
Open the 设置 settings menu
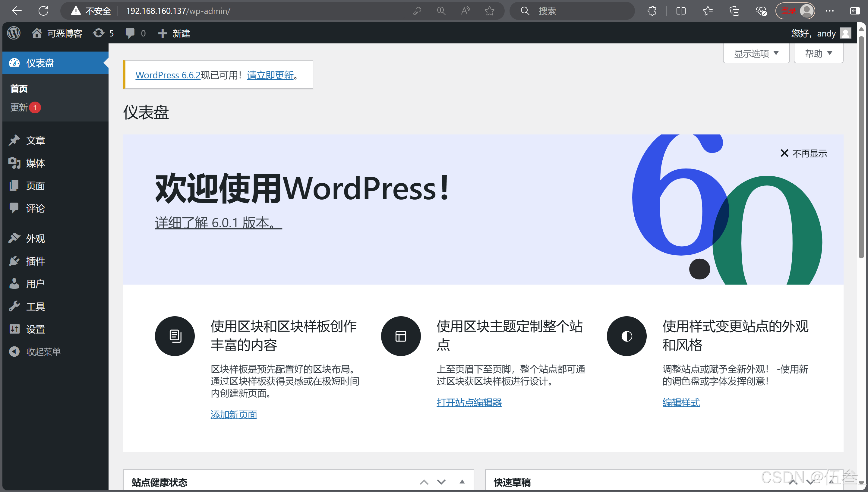(x=55, y=329)
